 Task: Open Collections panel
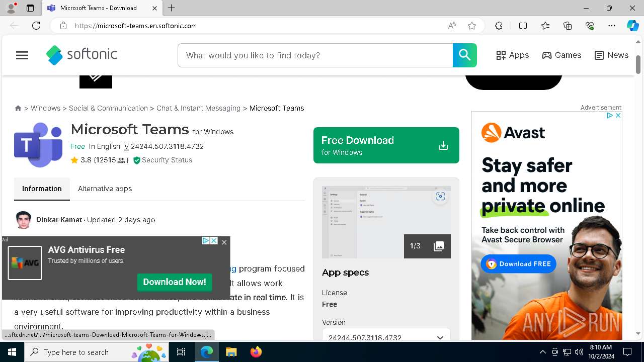568,26
